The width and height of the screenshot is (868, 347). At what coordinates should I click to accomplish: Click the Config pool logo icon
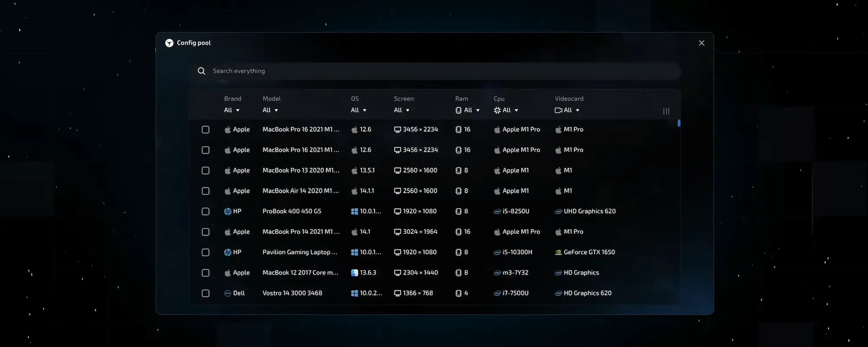point(169,43)
